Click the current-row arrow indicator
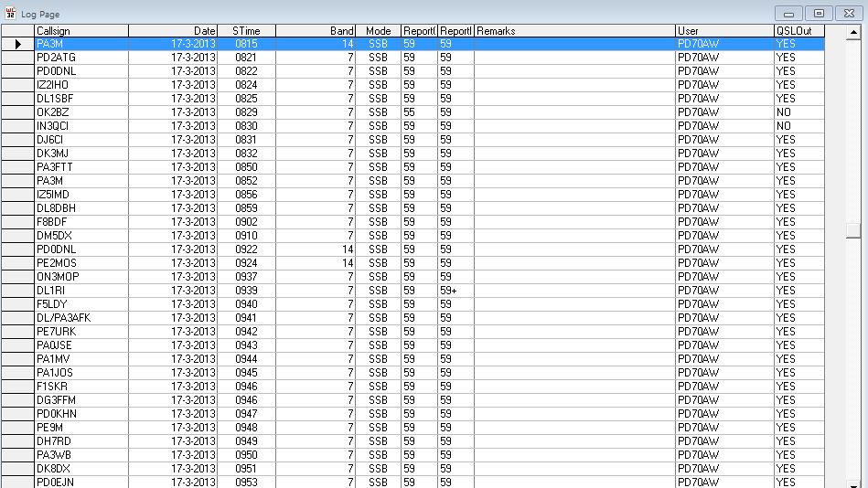 pos(17,44)
